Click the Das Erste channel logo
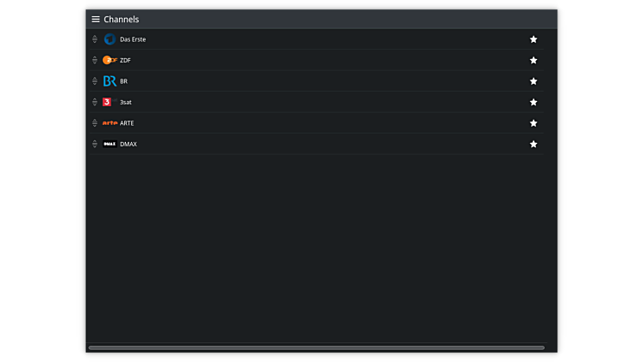Viewport: 644px width, 362px height. tap(110, 39)
